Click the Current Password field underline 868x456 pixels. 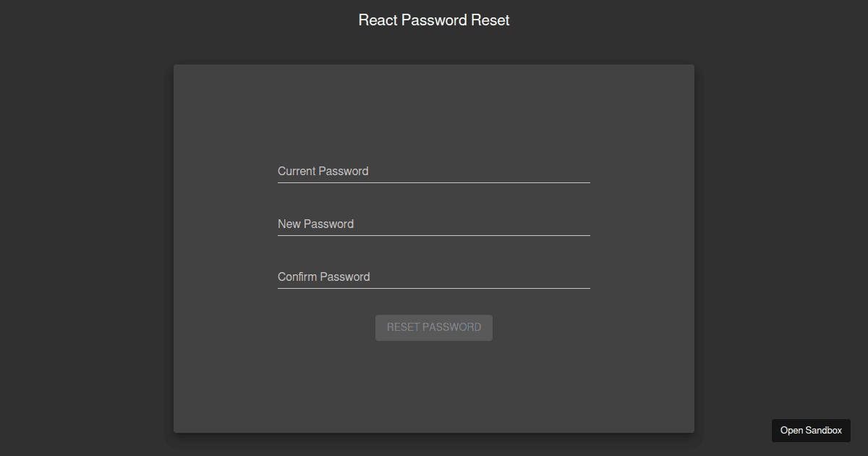pos(434,183)
